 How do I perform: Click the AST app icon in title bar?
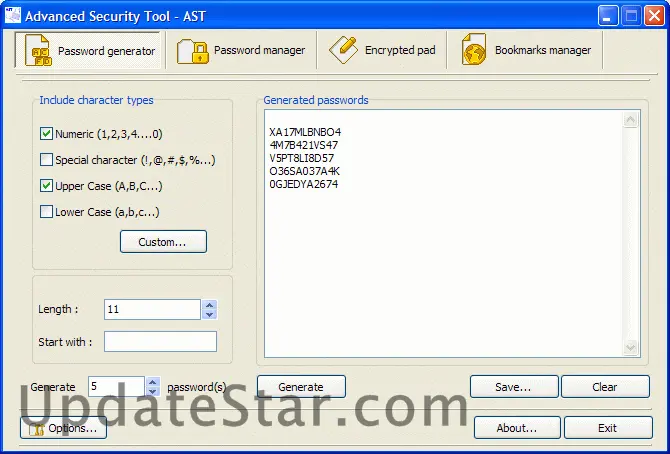(12, 16)
